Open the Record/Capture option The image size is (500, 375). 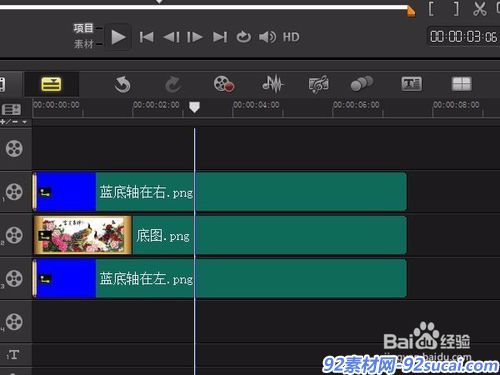pyautogui.click(x=224, y=84)
